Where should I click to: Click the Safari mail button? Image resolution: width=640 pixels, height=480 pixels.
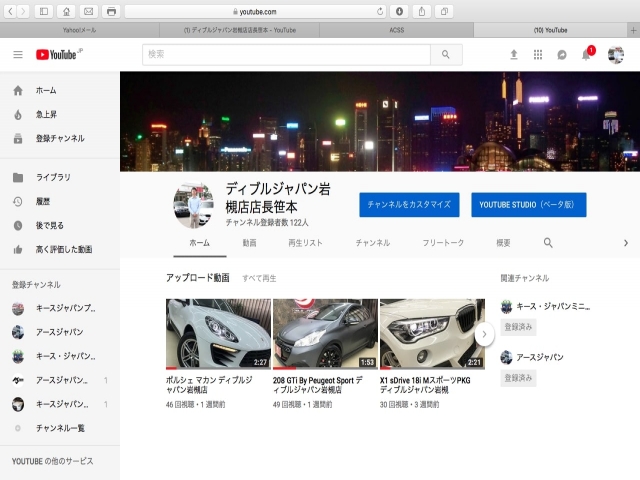click(89, 11)
